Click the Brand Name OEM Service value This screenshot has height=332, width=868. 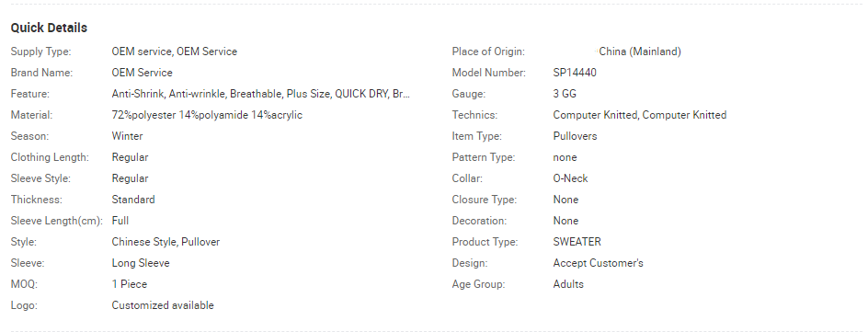point(142,73)
